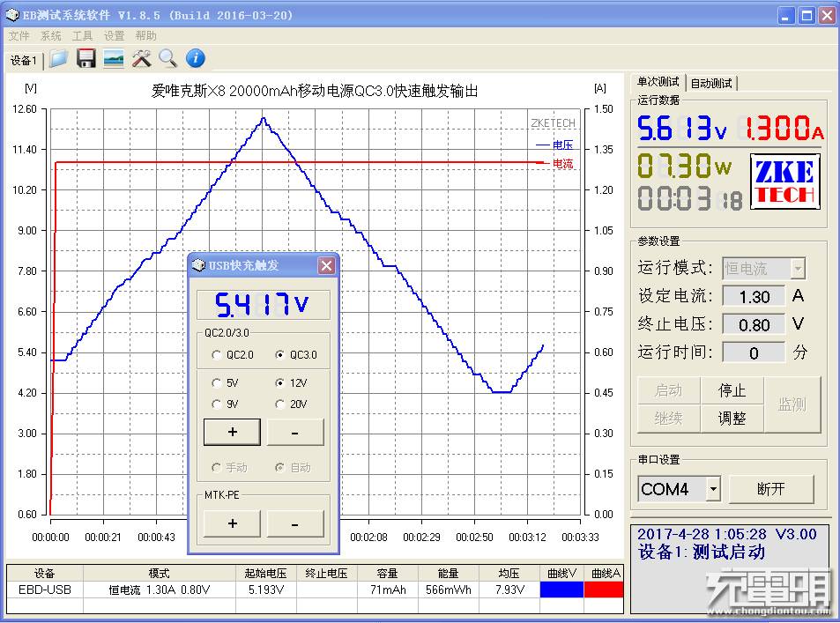Click the 调整 adjust button
Viewport: 840px width, 623px height.
coord(732,419)
